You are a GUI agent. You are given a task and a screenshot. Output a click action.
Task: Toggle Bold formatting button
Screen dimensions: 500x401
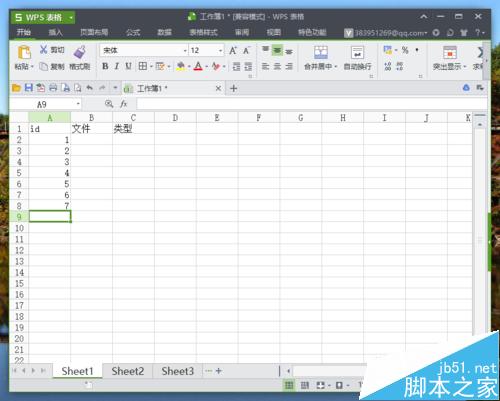105,66
